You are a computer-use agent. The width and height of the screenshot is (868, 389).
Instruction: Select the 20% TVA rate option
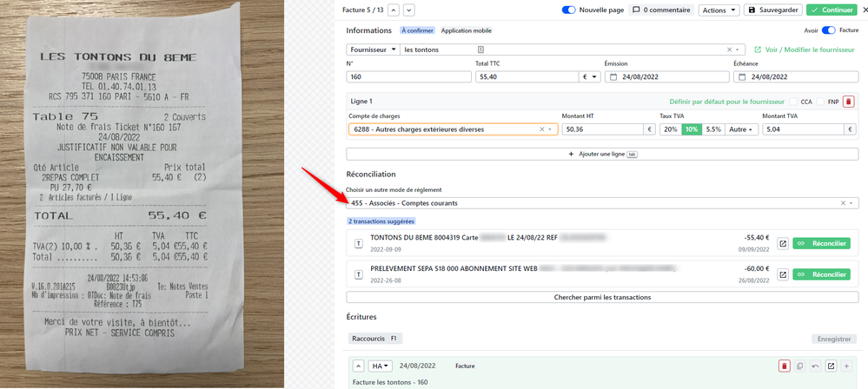(670, 129)
